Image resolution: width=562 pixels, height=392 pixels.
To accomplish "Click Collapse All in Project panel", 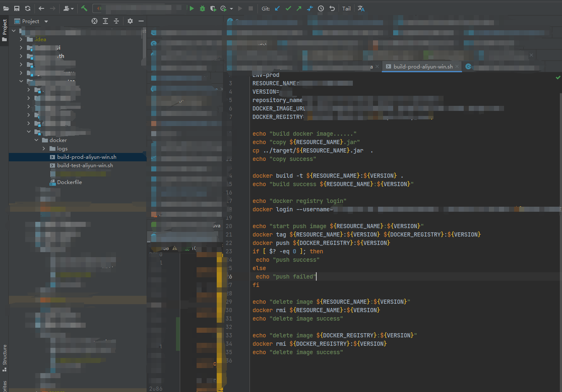I will tap(116, 21).
